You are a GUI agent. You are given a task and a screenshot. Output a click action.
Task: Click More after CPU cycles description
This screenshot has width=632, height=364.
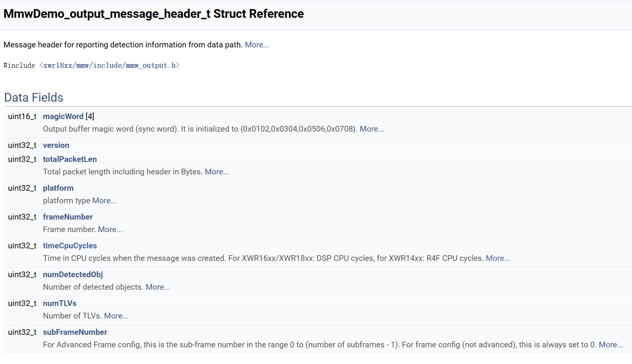pos(498,258)
